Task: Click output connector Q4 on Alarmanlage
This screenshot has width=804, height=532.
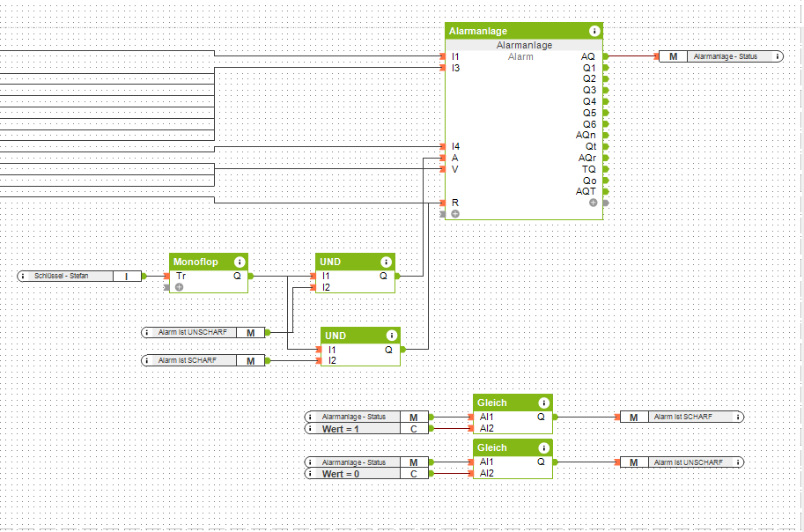Action: (x=606, y=101)
